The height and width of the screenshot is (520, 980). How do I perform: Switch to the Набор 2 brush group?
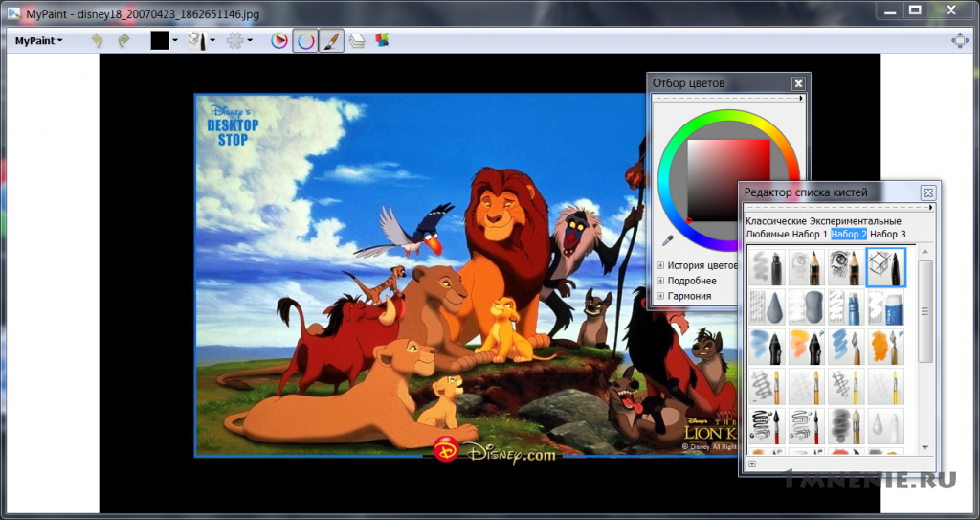849,234
